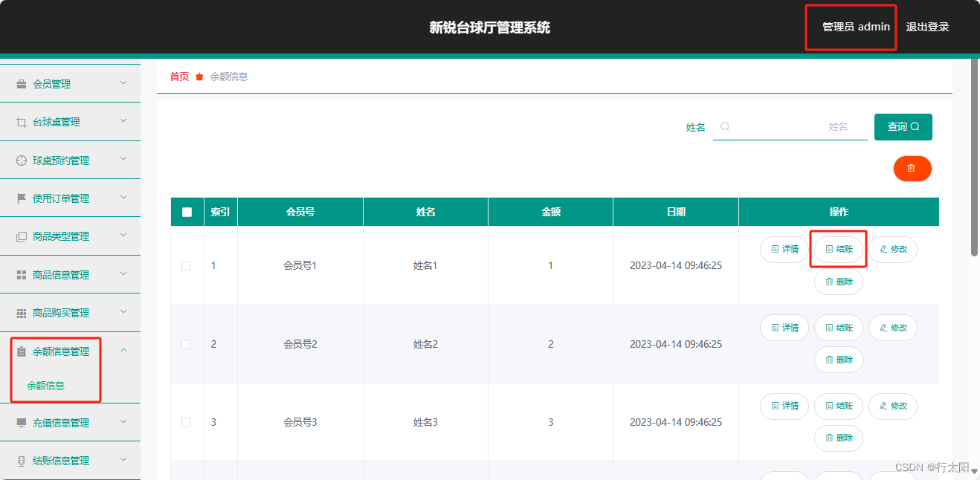Click the magnifier icon in 姓名 search field
Screen dimensions: 980x480
point(725,126)
